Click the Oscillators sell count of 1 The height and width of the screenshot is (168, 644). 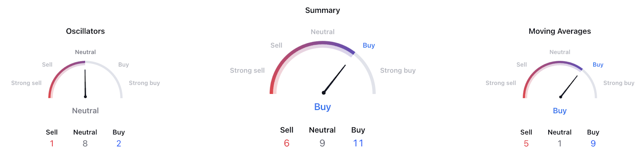click(x=52, y=144)
